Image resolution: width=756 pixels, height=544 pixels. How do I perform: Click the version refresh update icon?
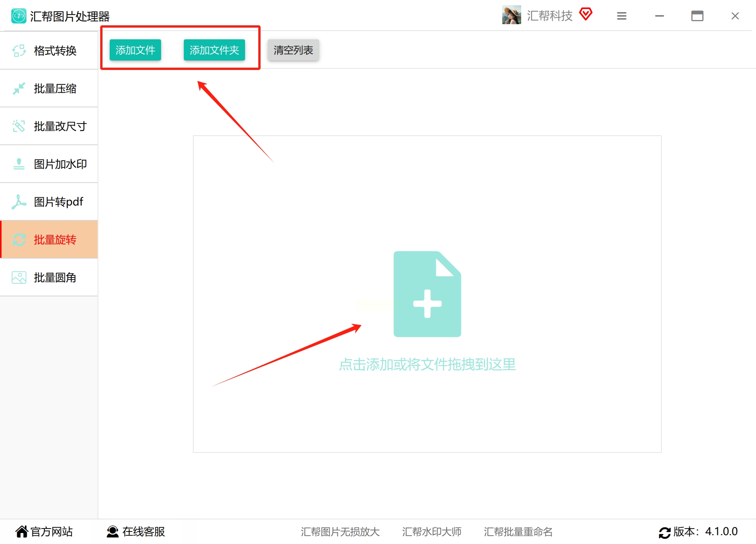click(664, 532)
